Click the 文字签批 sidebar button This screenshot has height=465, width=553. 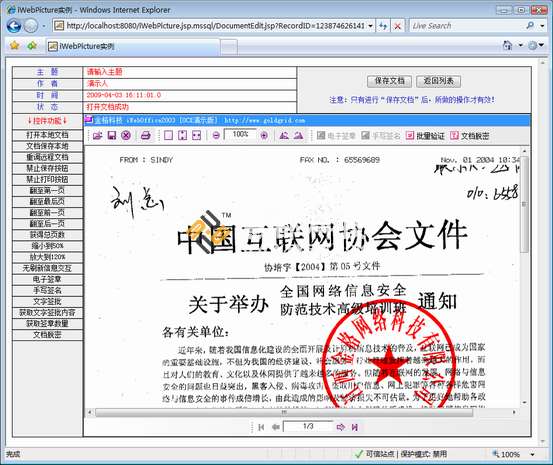[x=47, y=301]
